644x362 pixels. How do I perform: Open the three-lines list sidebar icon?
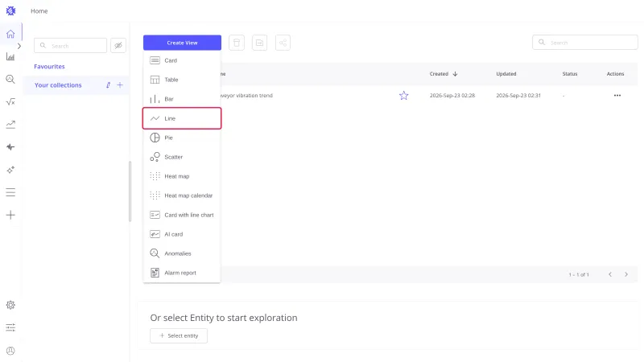coord(10,192)
